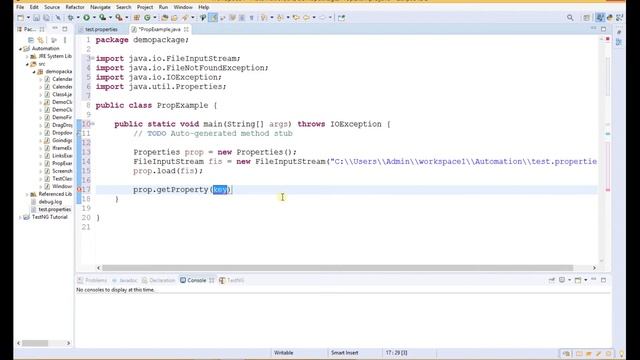Click the Open Type toolbar icon
Viewport: 640px width, 360px height.
164,18
